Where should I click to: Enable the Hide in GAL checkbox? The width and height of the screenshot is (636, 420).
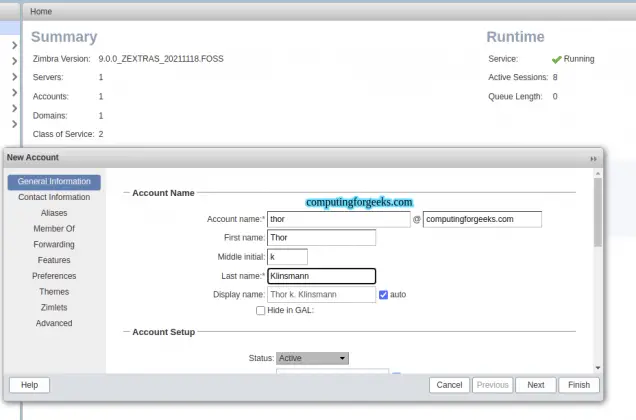260,310
